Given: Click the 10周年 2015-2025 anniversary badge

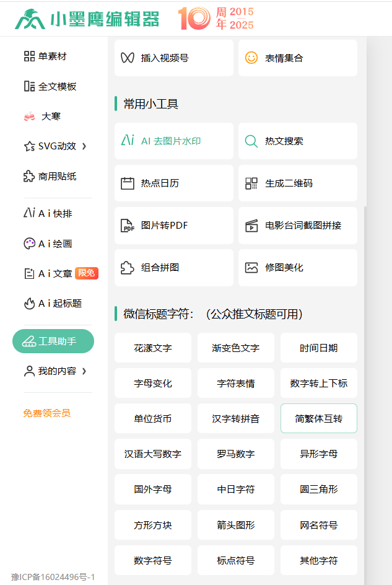Looking at the screenshot, I should click(216, 19).
